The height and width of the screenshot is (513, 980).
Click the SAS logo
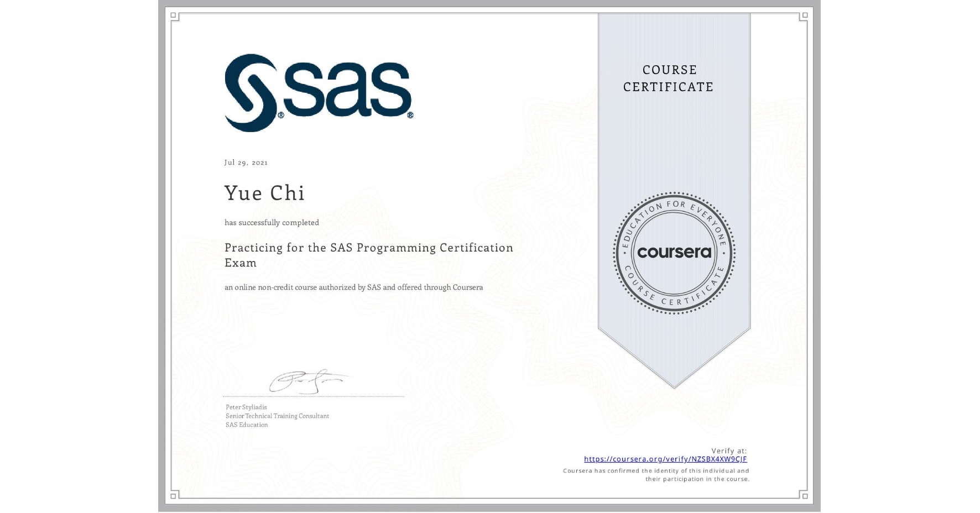(319, 93)
